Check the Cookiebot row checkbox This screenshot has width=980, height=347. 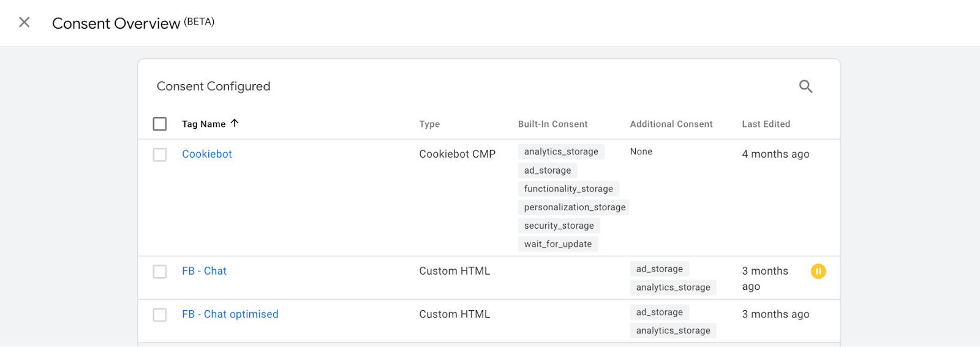(x=160, y=154)
